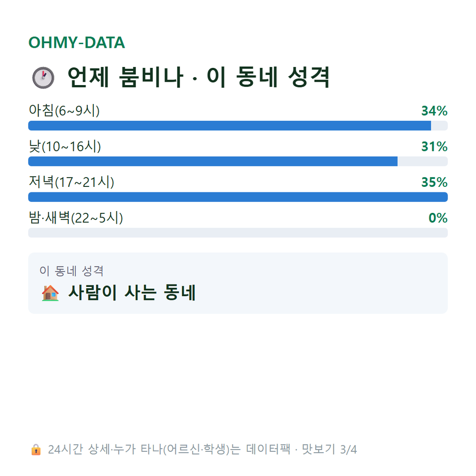
Task: Select the 34% value label
Action: 435,111
